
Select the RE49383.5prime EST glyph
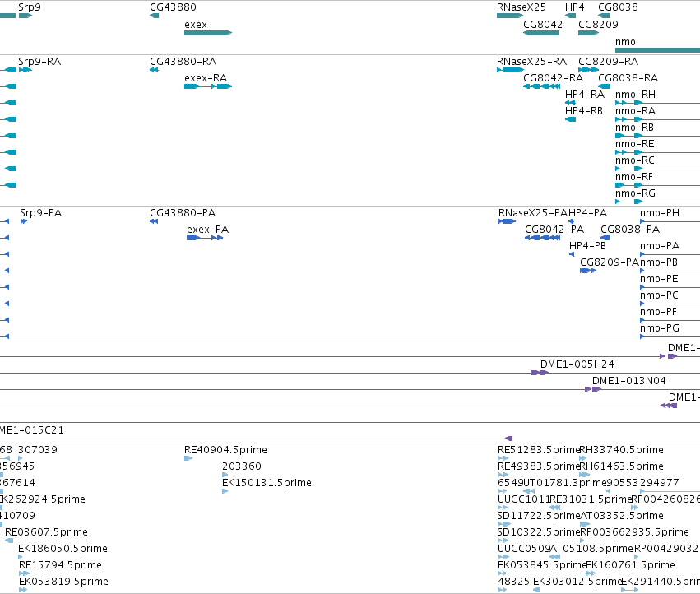point(503,475)
